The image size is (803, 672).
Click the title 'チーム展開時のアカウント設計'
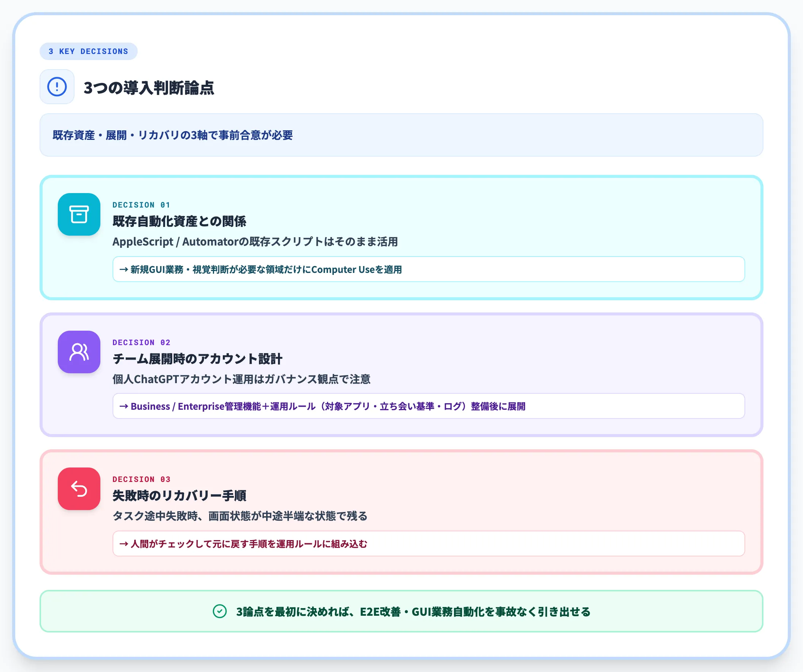point(197,358)
